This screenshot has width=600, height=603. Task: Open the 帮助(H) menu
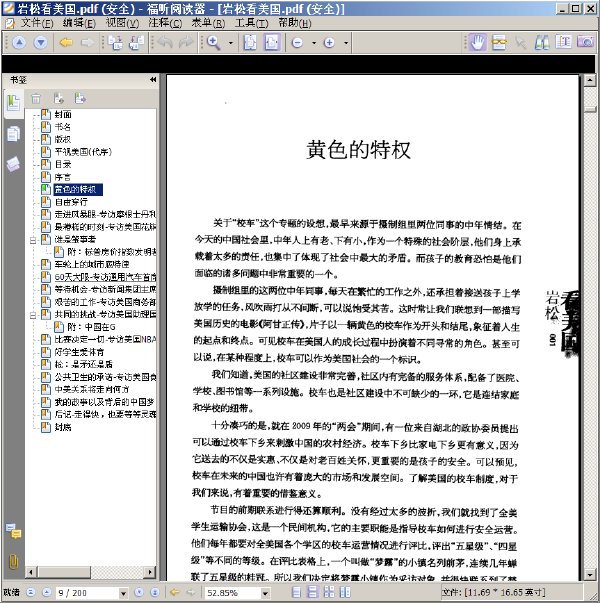(295, 23)
